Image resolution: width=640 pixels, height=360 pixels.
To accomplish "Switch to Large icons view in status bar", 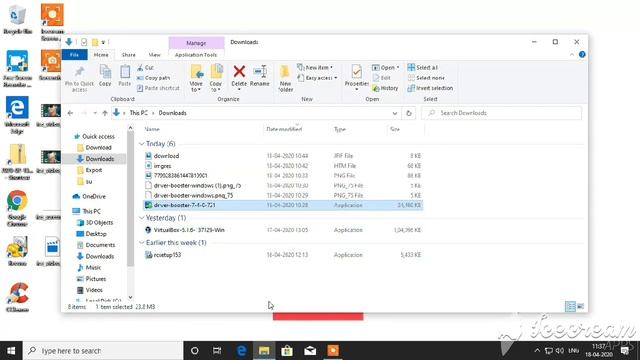I will click(580, 306).
